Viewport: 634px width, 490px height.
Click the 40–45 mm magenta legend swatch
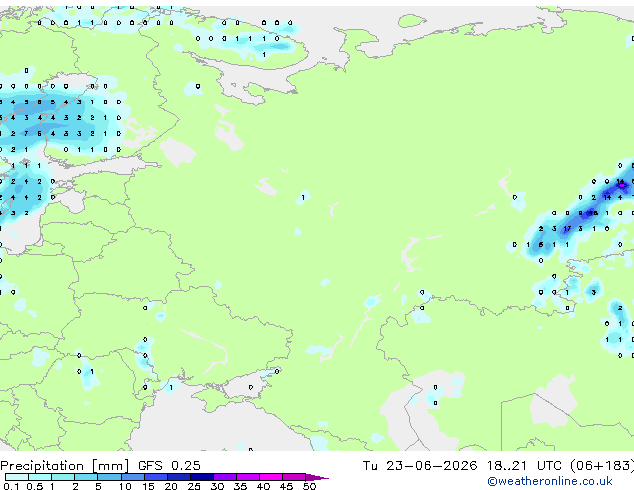pyautogui.click(x=271, y=477)
